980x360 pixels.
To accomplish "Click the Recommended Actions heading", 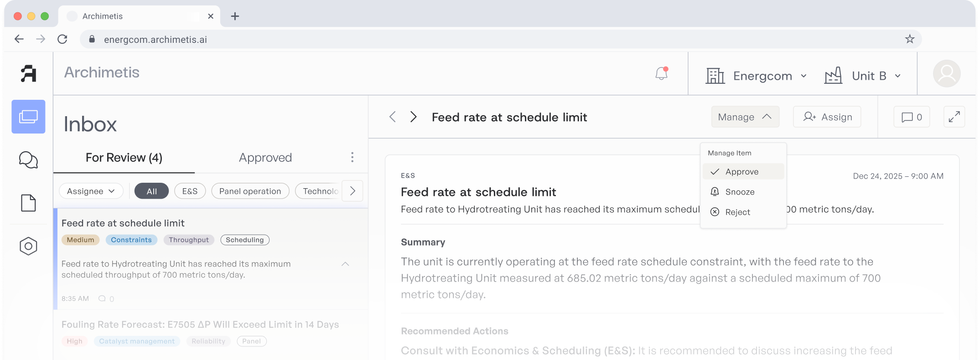I will click(455, 331).
